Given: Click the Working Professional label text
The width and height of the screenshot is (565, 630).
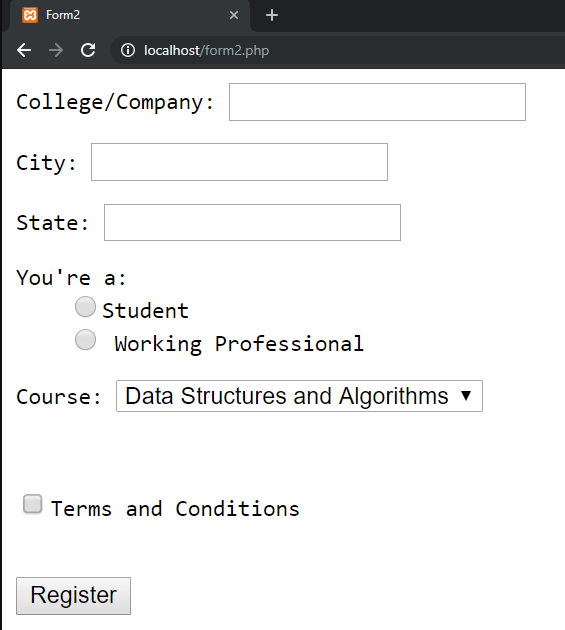Looking at the screenshot, I should (239, 344).
